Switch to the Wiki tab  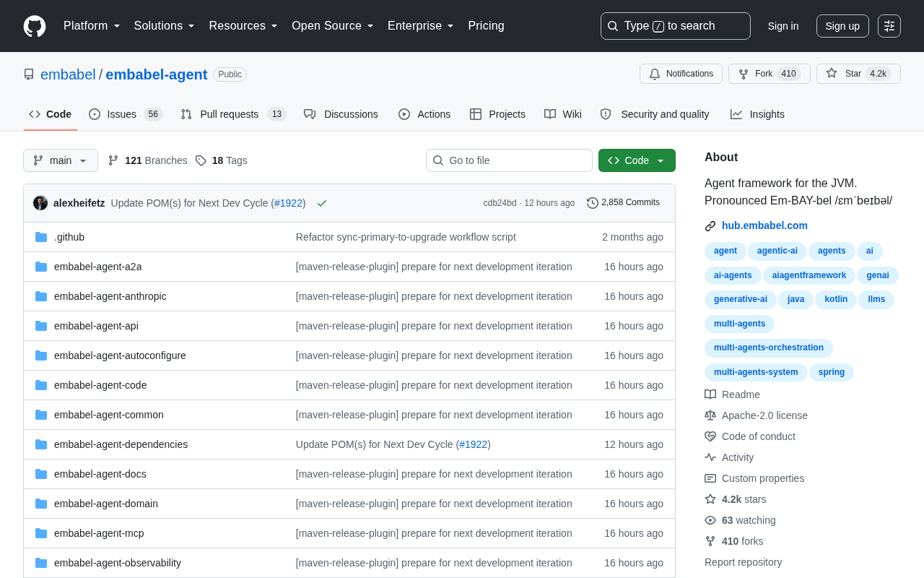(563, 114)
